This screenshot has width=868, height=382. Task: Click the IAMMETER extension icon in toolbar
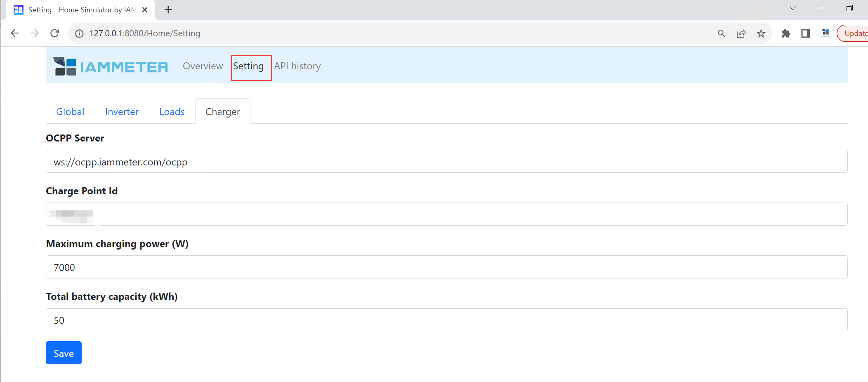tap(826, 33)
